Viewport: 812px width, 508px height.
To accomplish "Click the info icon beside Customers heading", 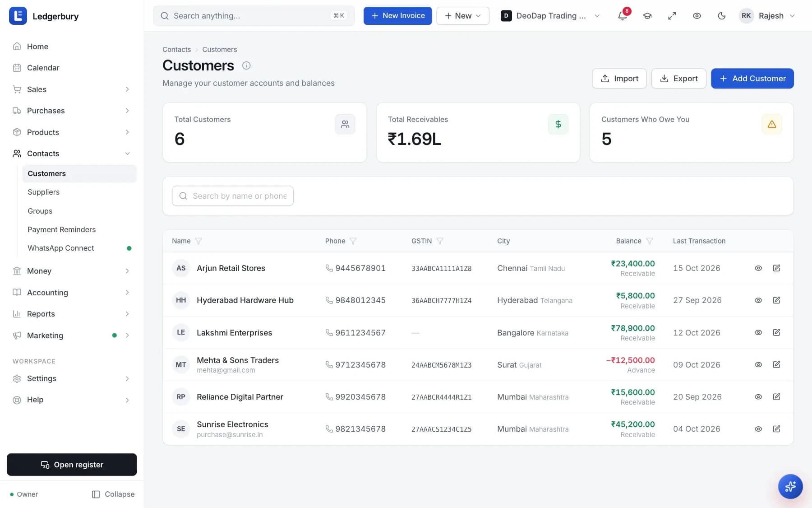I will 246,65.
